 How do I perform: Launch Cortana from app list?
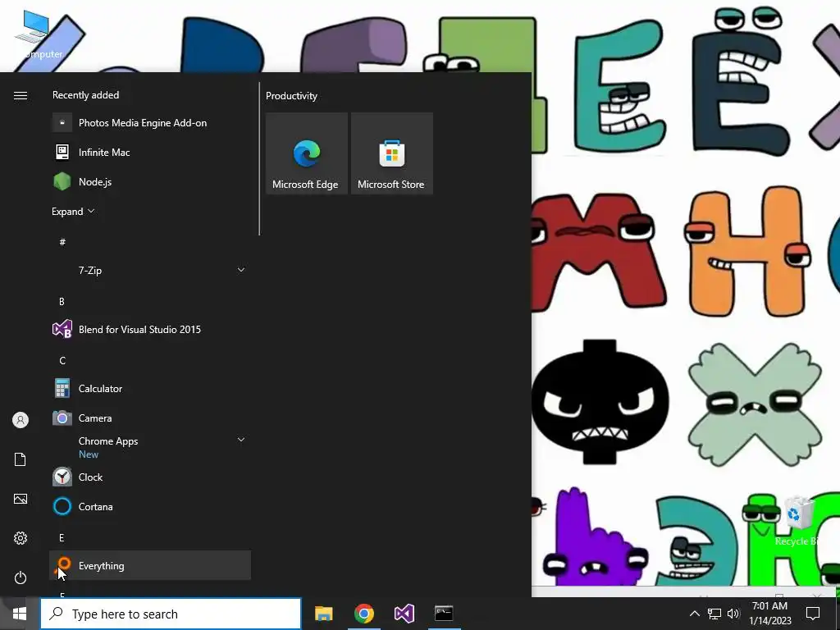(150, 506)
